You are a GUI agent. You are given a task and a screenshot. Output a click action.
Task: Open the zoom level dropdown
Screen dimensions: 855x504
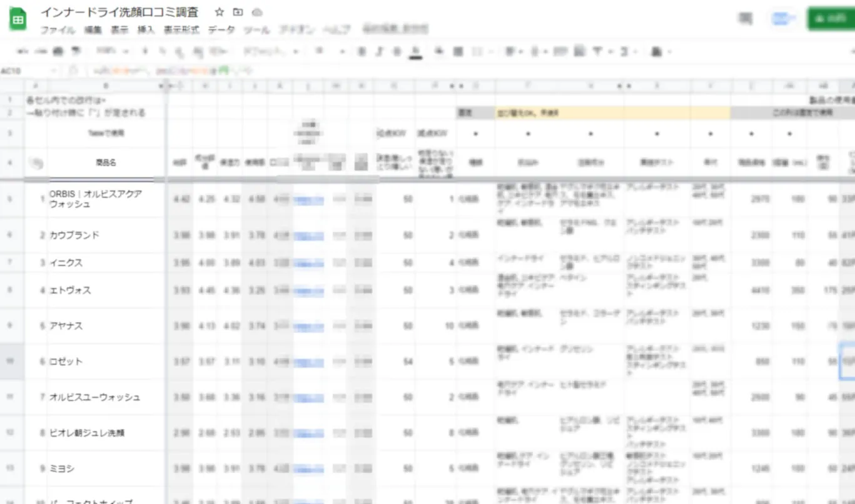pyautogui.click(x=113, y=51)
